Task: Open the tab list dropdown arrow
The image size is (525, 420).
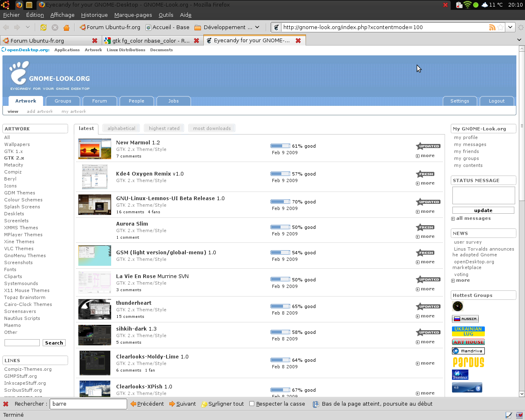Action: click(x=519, y=40)
